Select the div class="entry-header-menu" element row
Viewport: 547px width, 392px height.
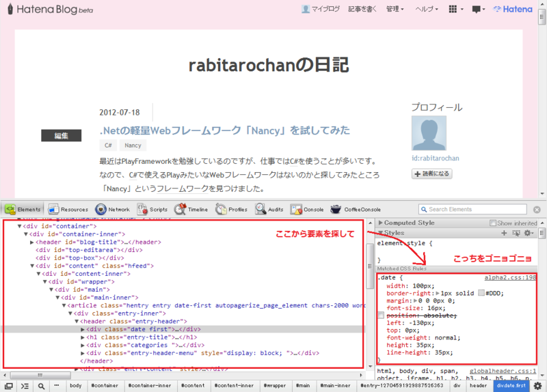202,353
